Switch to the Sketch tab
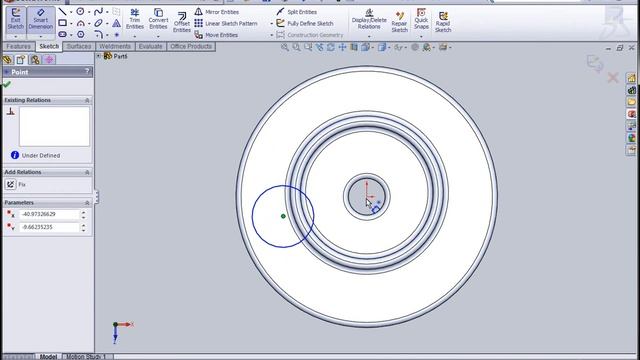Image resolution: width=640 pixels, height=360 pixels. point(49,47)
